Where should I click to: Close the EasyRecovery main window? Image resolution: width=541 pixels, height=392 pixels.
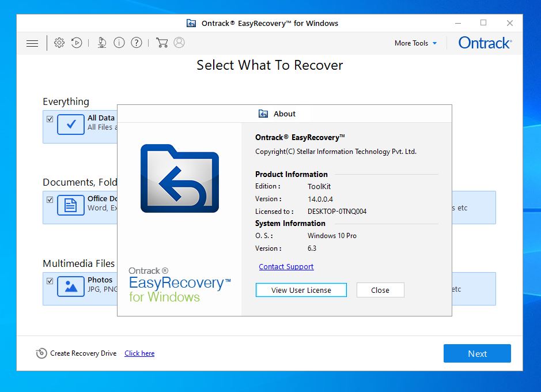(x=510, y=23)
